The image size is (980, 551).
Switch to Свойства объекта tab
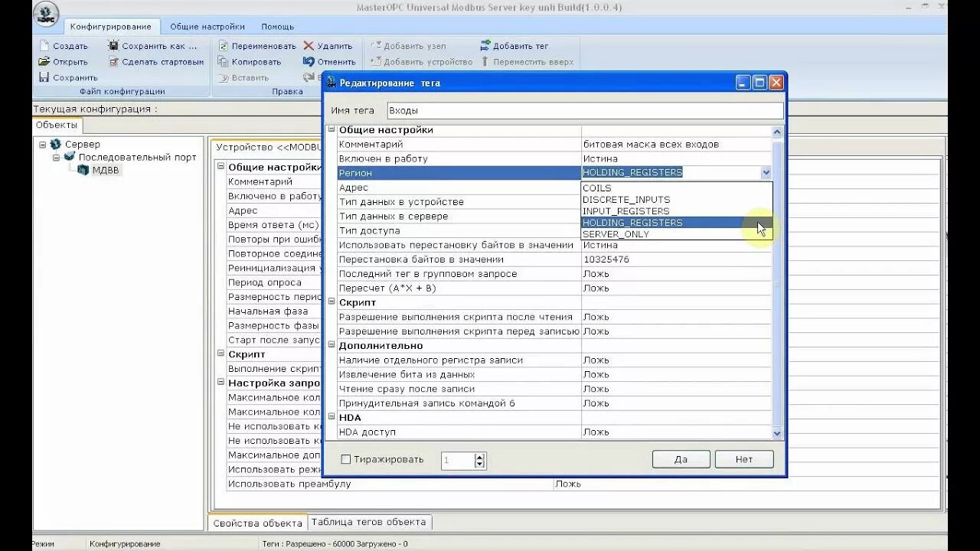click(x=257, y=523)
